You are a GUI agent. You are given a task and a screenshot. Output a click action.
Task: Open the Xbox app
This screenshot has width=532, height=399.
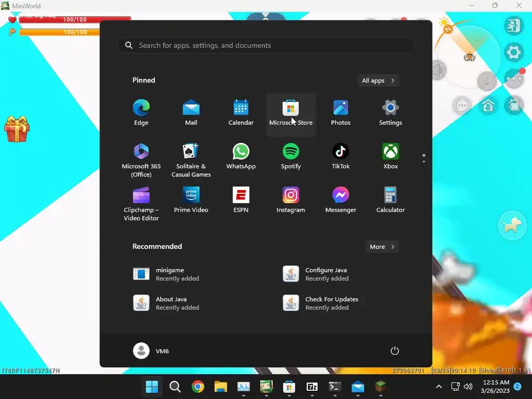(391, 157)
